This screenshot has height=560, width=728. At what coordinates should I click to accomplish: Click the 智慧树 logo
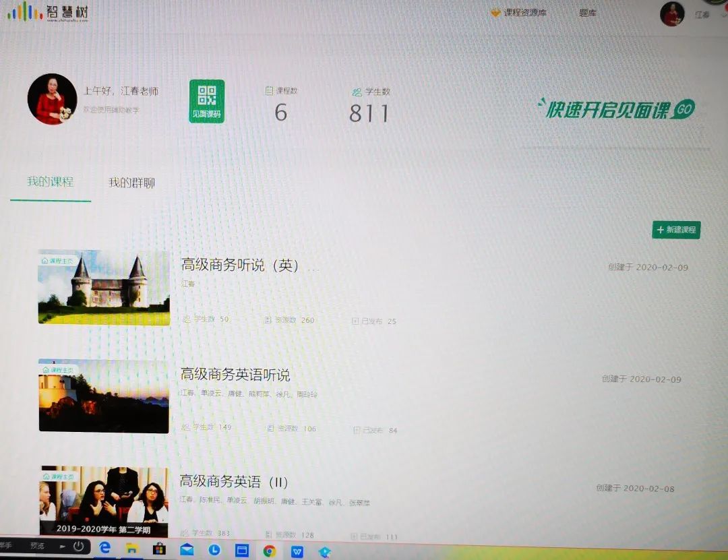(x=48, y=11)
